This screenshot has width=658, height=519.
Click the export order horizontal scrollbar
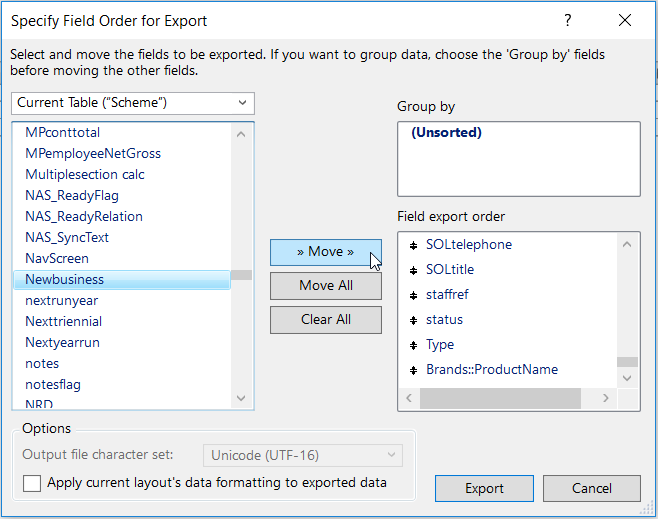[500, 398]
